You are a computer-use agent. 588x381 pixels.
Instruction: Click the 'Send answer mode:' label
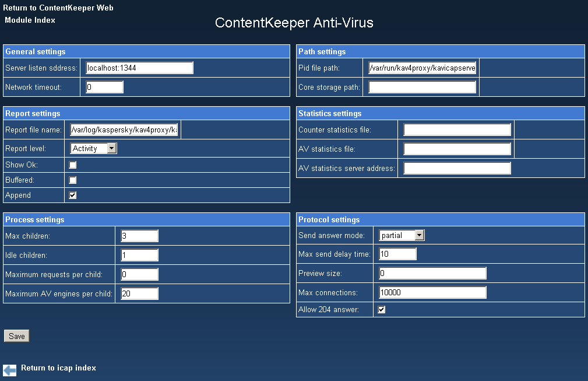332,235
